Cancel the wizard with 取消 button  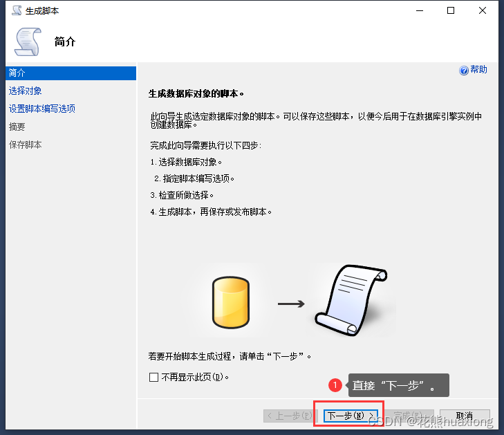pyautogui.click(x=465, y=416)
